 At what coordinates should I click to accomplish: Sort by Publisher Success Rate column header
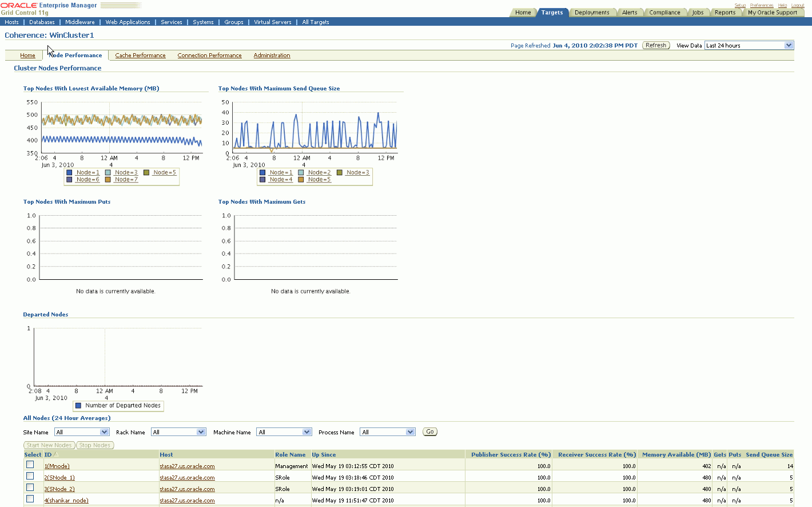point(511,454)
